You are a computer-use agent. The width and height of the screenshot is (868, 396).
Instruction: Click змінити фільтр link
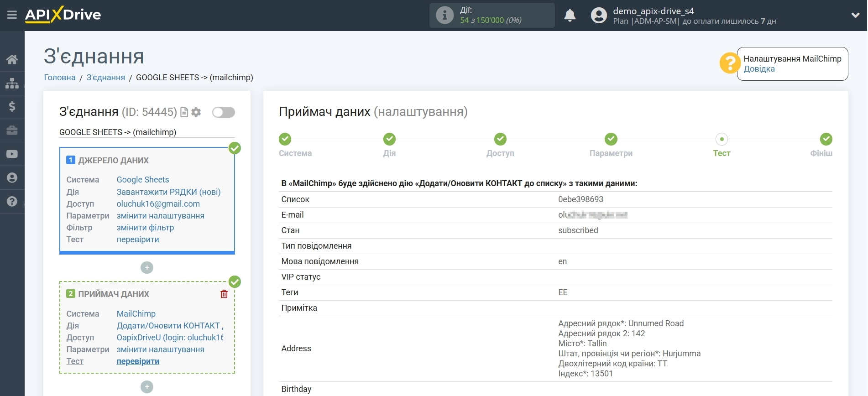click(145, 228)
